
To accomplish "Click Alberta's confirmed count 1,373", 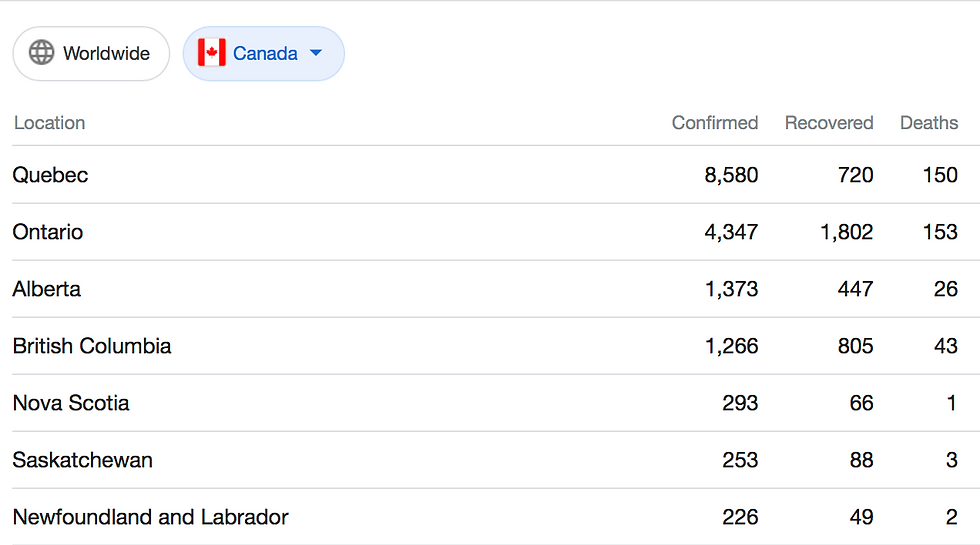I will click(731, 289).
